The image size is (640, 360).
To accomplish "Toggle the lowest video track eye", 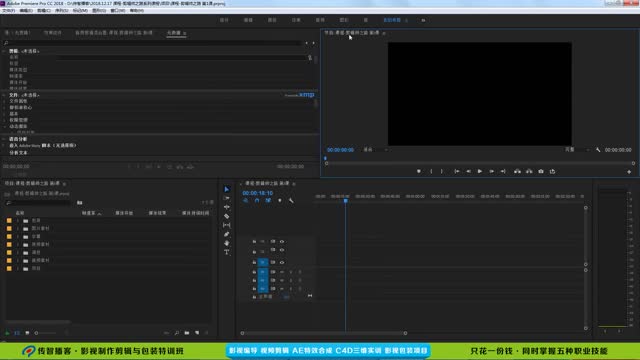I will coord(282,262).
